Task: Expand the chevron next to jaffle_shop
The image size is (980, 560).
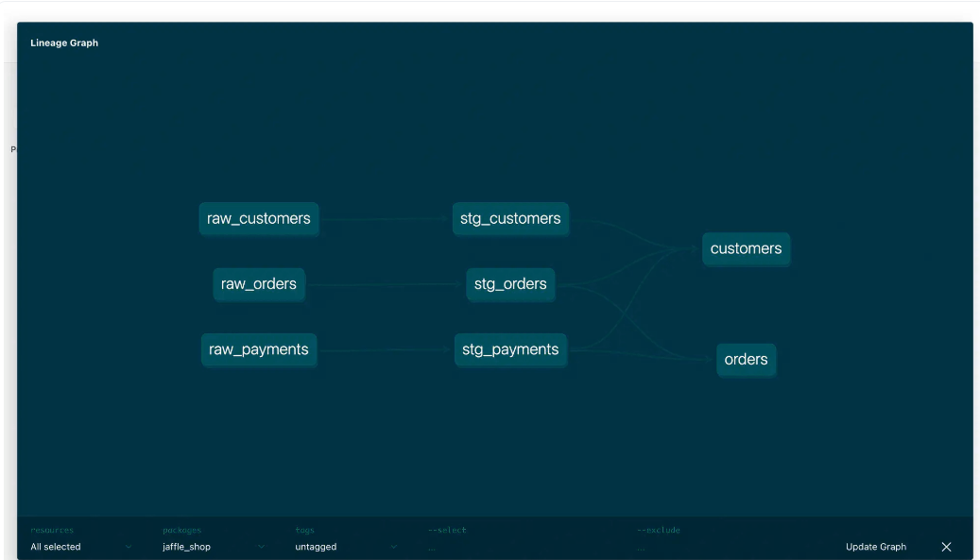Action: 261,547
